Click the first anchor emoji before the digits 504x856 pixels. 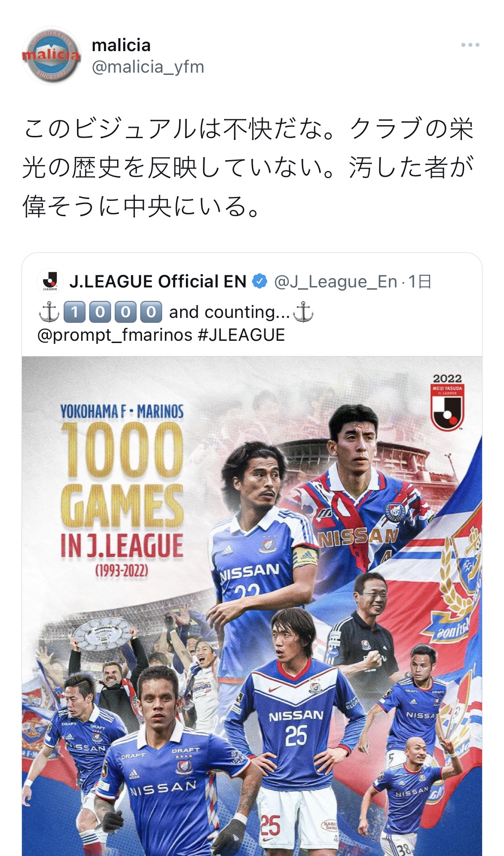tap(49, 312)
